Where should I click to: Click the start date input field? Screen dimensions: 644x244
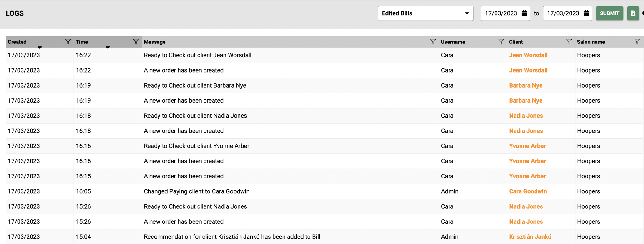tap(501, 13)
